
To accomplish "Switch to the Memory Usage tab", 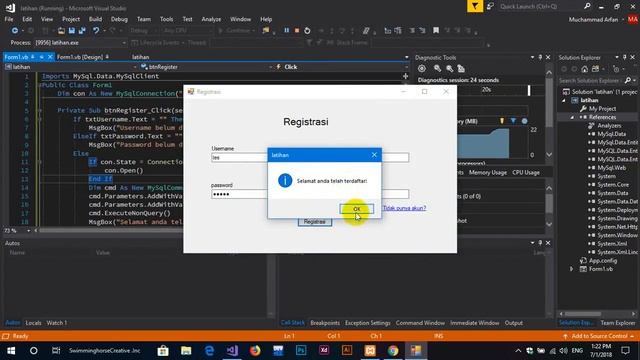I will 488,173.
